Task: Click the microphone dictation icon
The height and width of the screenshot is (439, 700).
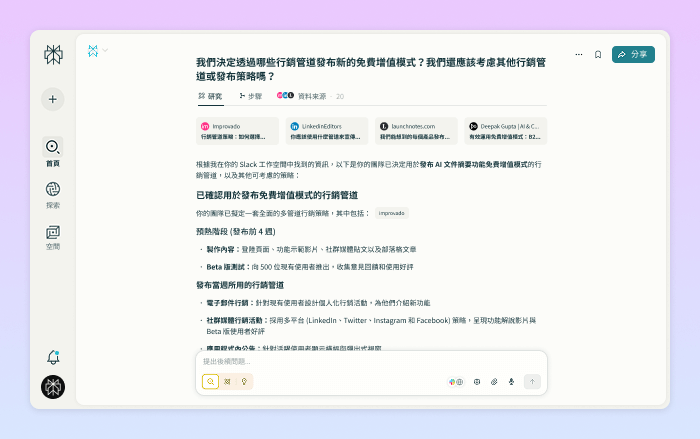Action: click(511, 381)
